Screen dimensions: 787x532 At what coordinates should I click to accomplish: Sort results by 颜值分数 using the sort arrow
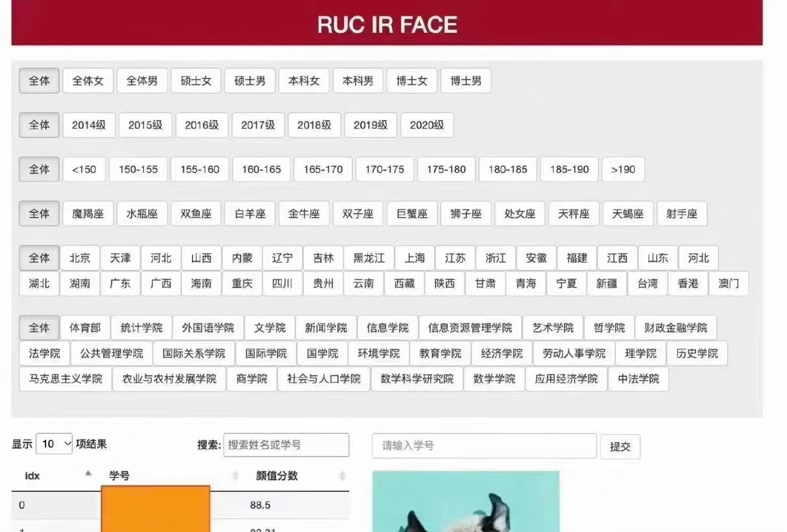pyautogui.click(x=341, y=475)
